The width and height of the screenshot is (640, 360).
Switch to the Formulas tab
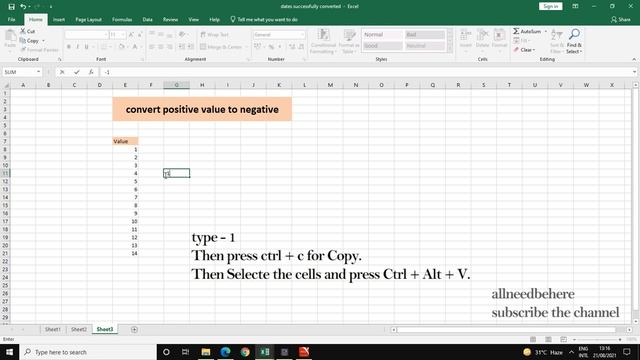point(122,20)
